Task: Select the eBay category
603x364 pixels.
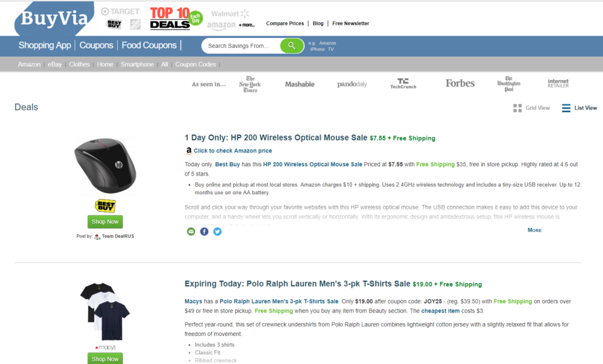Action: tap(54, 64)
